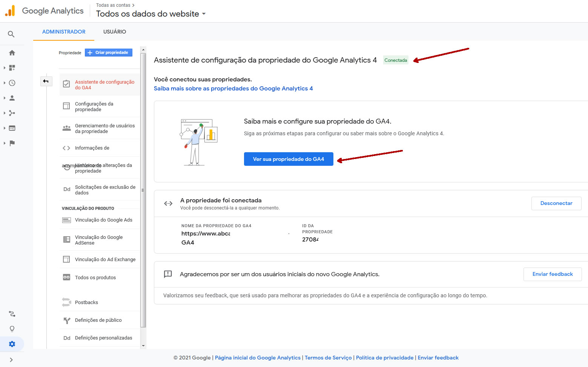Open 'Saiba mais sobre as propriedades do Google Analytics 4' link
This screenshot has width=588, height=367.
(233, 89)
